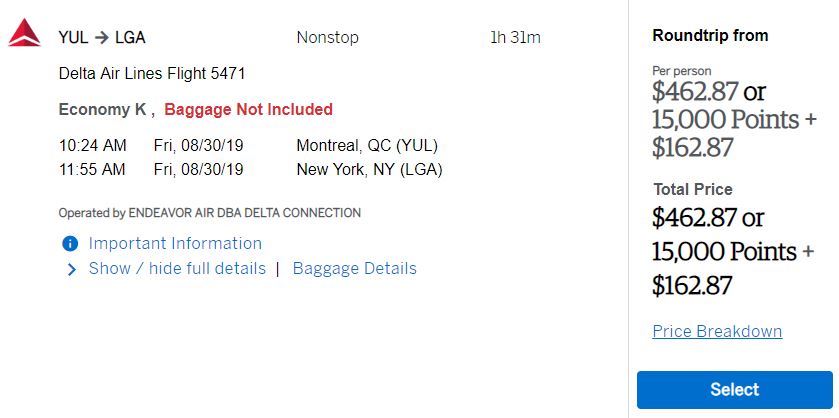
Task: Click the arrow between YUL and LGA
Action: coord(102,38)
